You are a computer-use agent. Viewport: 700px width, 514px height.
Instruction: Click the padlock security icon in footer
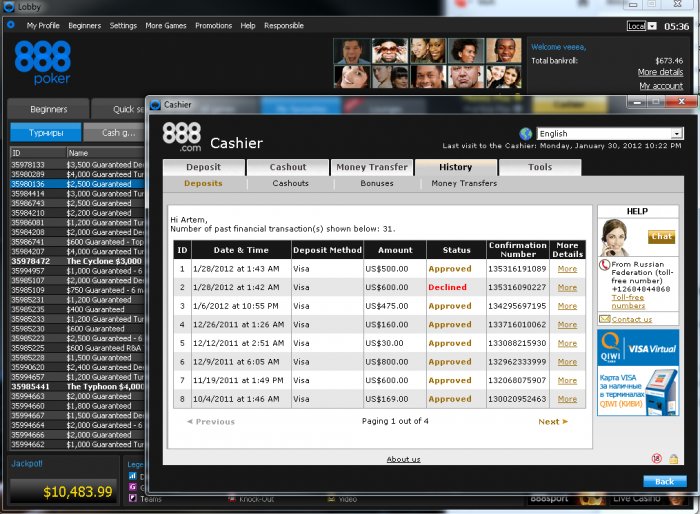tap(673, 458)
